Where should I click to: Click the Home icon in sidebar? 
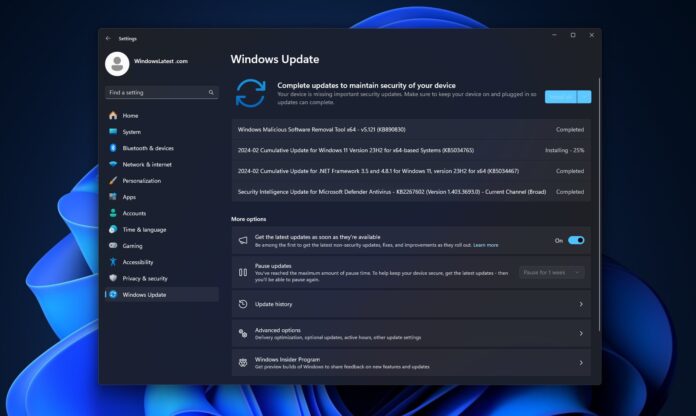click(113, 116)
